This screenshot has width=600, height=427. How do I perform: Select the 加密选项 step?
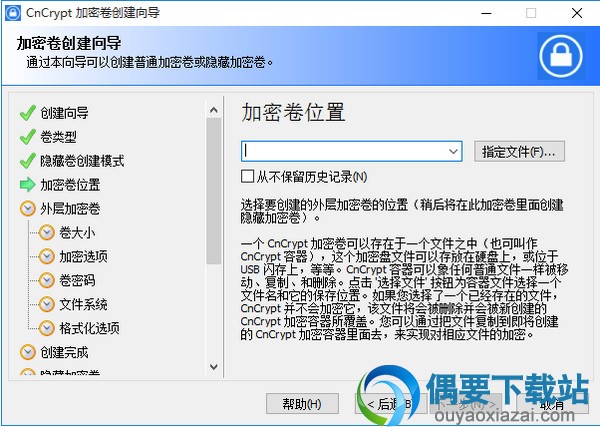click(x=83, y=257)
